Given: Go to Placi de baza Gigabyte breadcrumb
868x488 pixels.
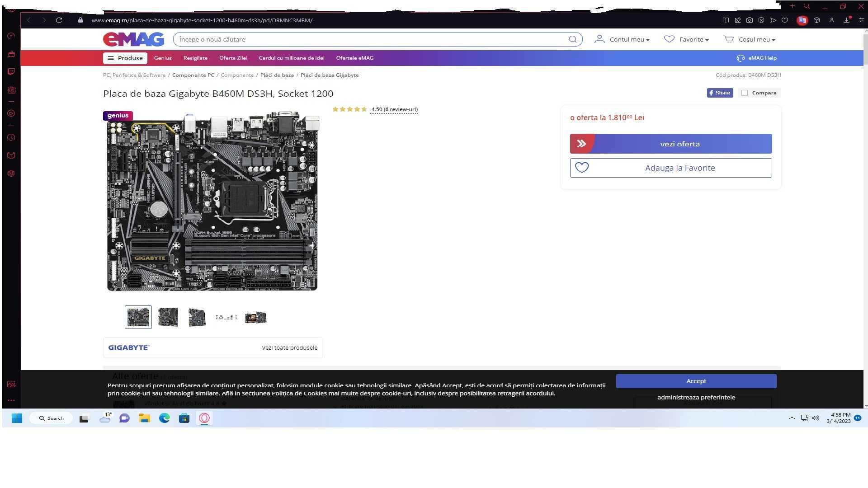Looking at the screenshot, I should pyautogui.click(x=330, y=75).
